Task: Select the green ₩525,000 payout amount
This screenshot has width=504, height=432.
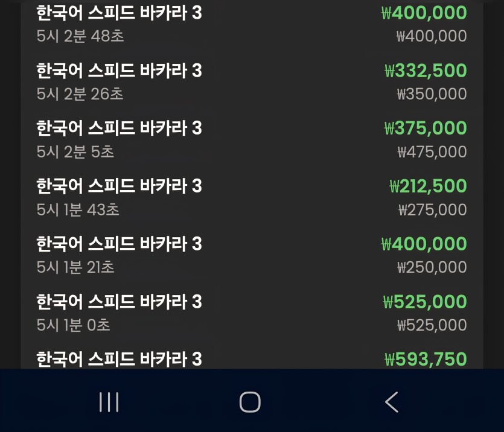Action: coord(425,302)
